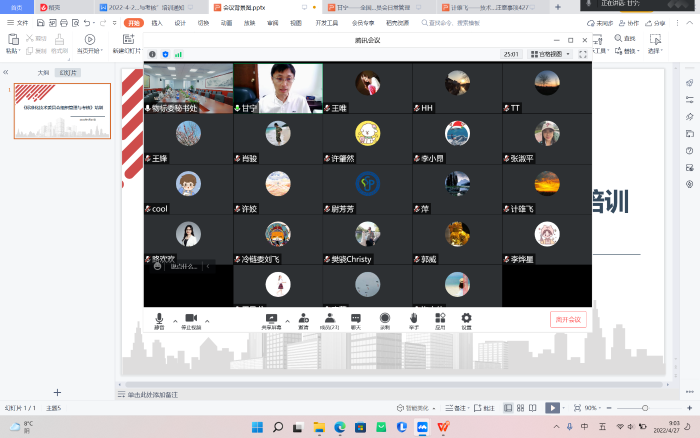Start recording with the record icon

tap(385, 319)
